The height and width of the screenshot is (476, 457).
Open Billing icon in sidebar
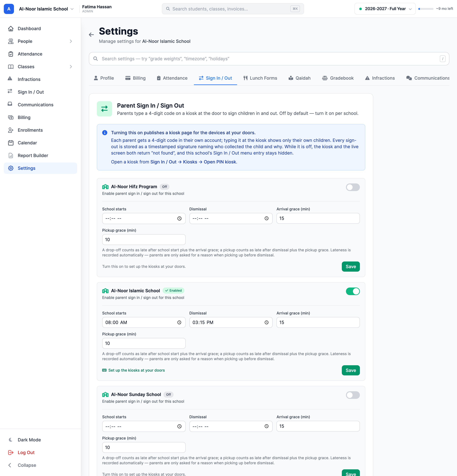pos(11,117)
